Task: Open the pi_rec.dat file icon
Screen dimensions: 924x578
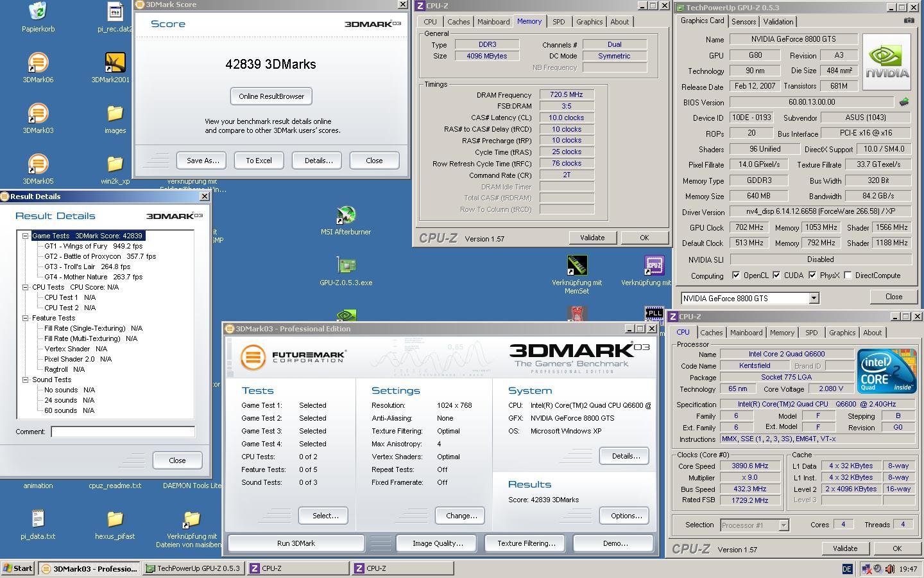Action: (115, 11)
